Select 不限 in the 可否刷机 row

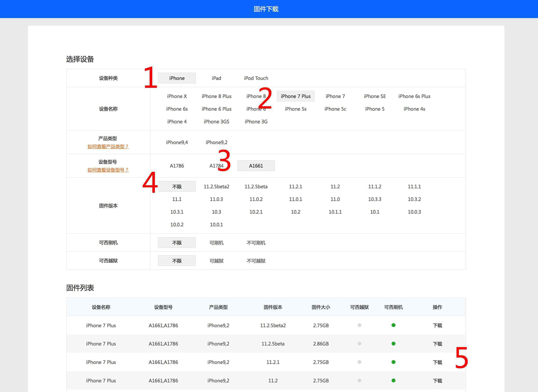tap(177, 243)
